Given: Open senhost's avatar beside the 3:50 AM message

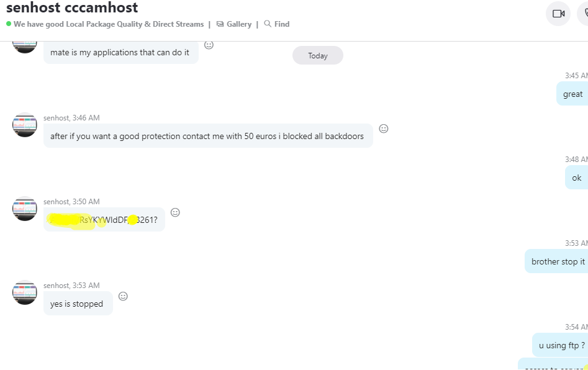Looking at the screenshot, I should (25, 209).
